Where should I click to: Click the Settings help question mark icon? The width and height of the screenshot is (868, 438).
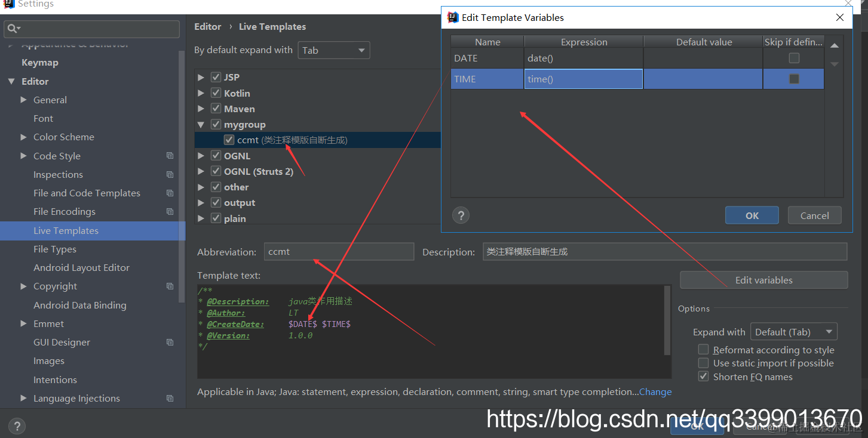click(17, 426)
